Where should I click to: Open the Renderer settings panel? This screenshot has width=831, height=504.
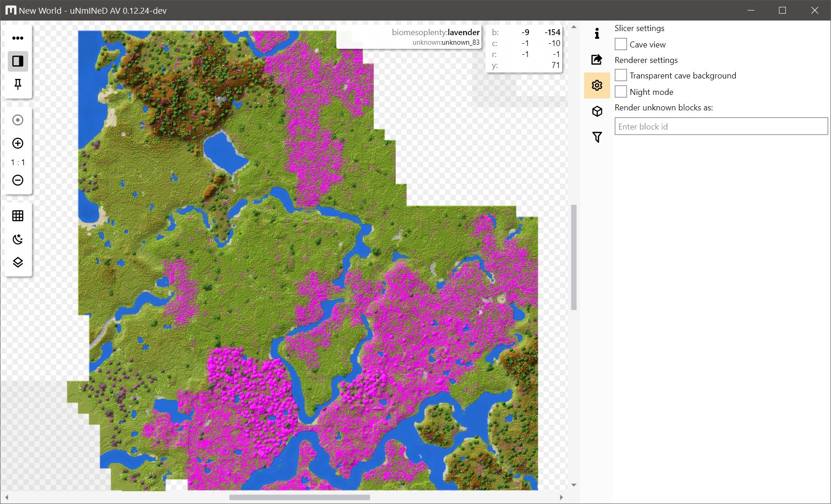point(597,85)
